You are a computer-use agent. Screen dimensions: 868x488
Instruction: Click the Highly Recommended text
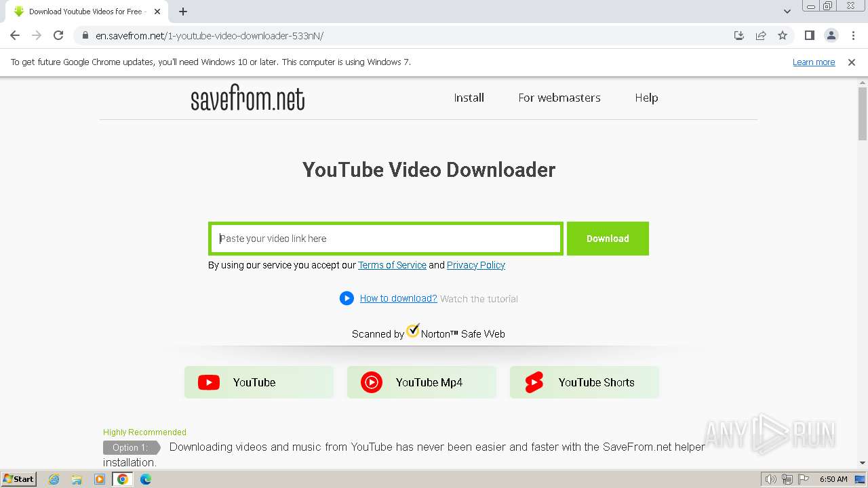pos(144,432)
